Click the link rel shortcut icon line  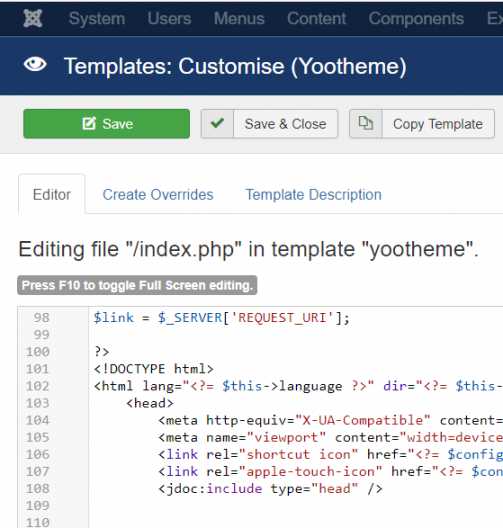point(331,454)
